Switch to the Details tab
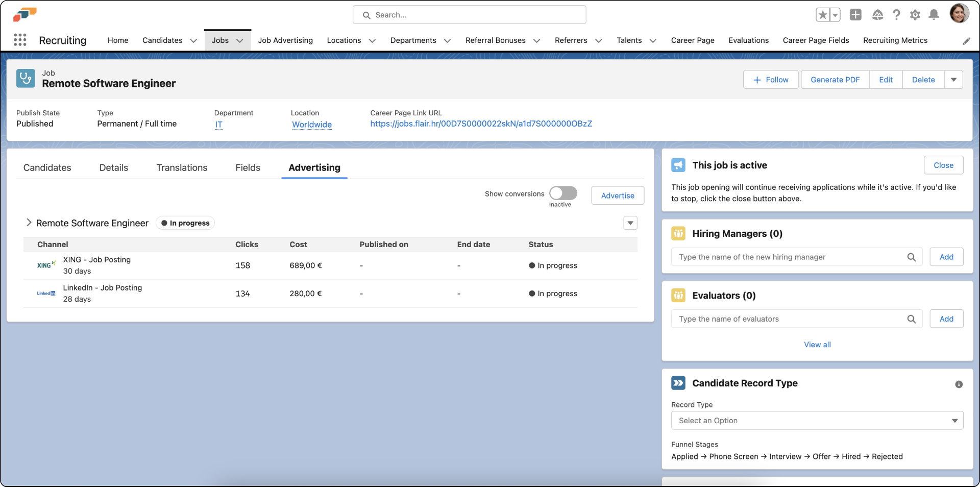The width and height of the screenshot is (980, 487). 114,167
